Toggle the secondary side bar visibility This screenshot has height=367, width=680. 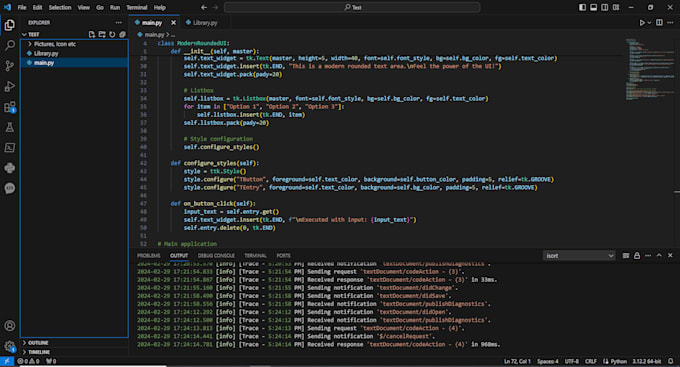pyautogui.click(x=605, y=7)
